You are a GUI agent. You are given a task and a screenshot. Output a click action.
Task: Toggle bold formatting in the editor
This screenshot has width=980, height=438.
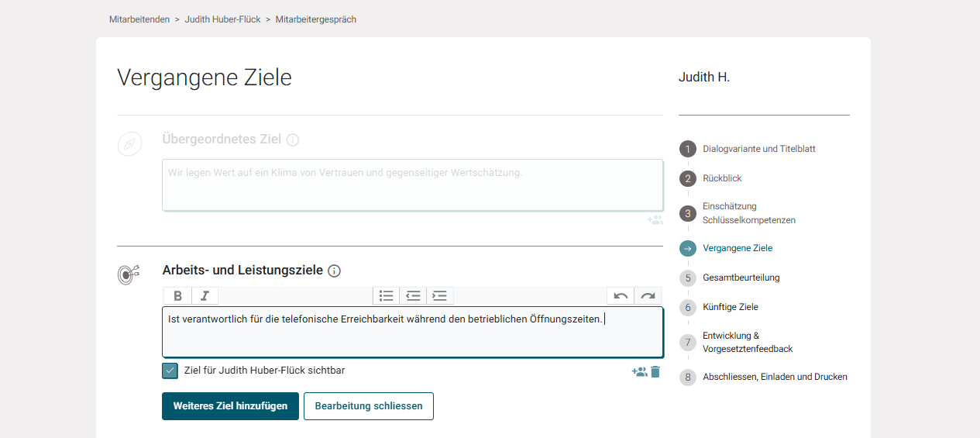[x=177, y=295]
